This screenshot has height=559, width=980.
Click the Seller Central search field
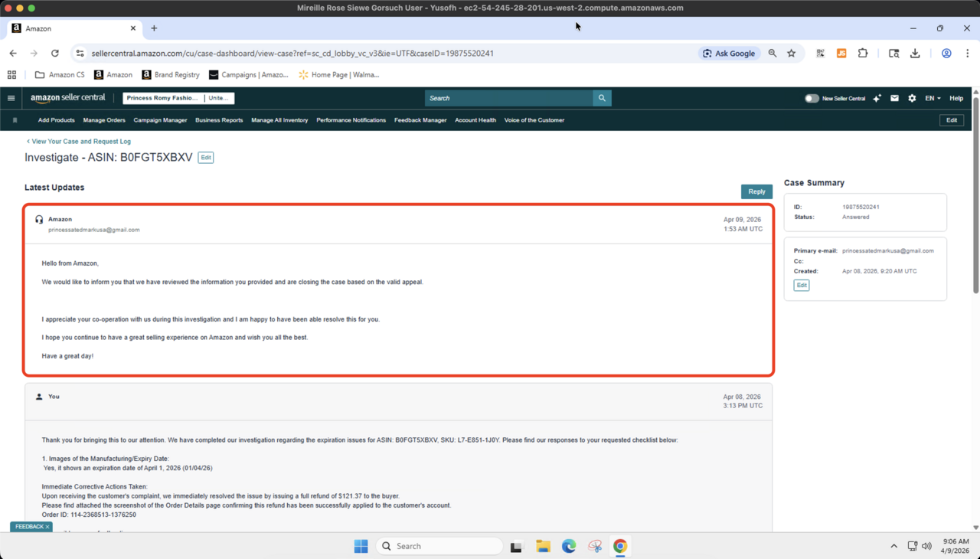point(509,98)
